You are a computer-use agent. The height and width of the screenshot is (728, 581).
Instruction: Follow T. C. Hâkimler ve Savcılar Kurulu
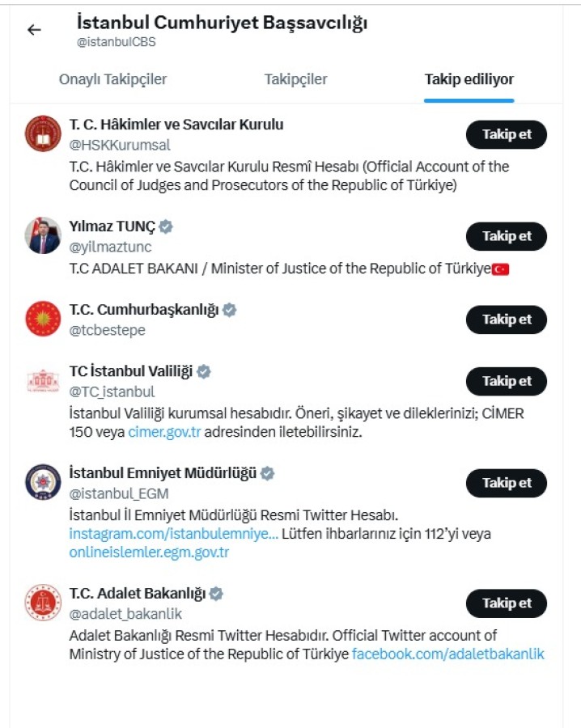[507, 134]
